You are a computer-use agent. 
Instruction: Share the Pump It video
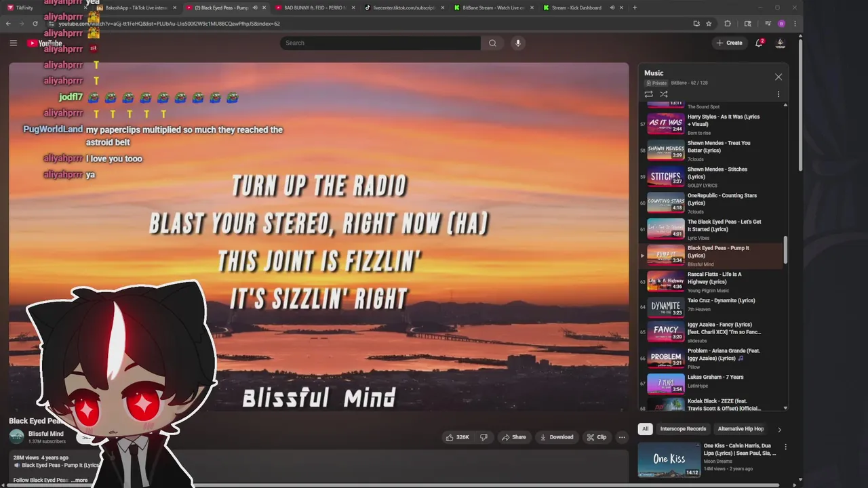(513, 437)
